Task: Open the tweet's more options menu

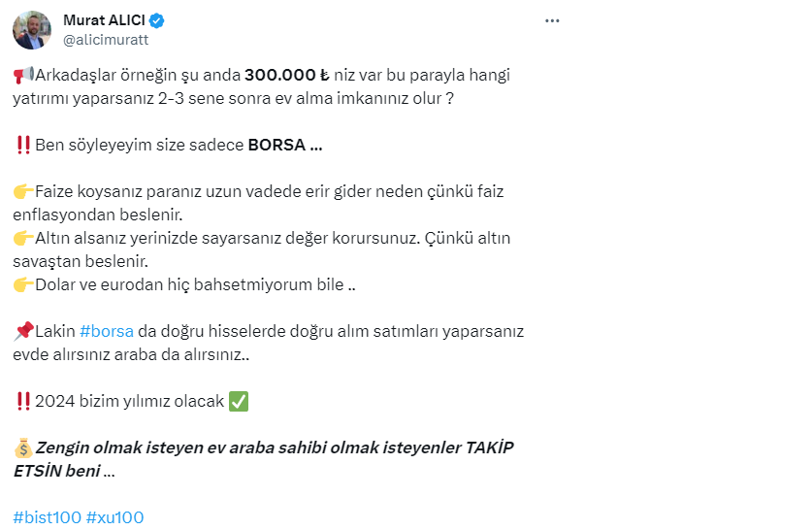Action: pyautogui.click(x=552, y=20)
